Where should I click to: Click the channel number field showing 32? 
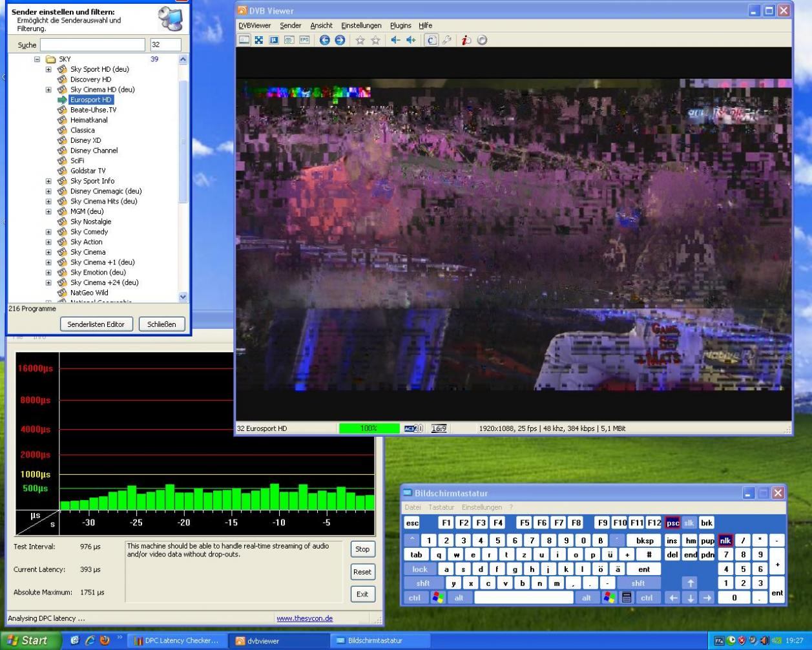pos(165,45)
